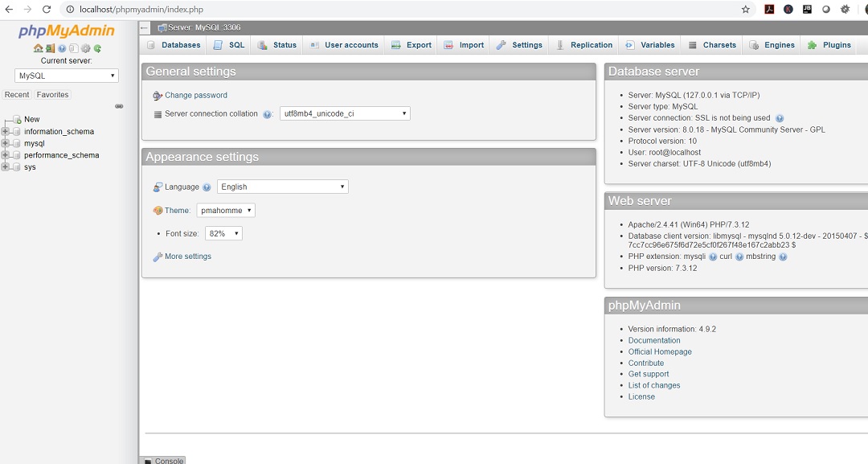The width and height of the screenshot is (868, 464).
Task: Open the User accounts tab
Action: click(x=344, y=45)
